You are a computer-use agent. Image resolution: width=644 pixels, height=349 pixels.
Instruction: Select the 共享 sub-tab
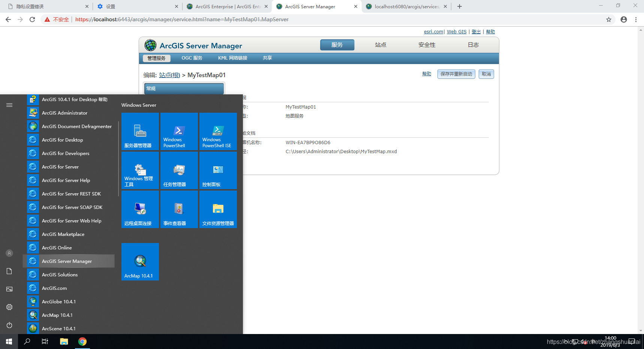point(267,58)
